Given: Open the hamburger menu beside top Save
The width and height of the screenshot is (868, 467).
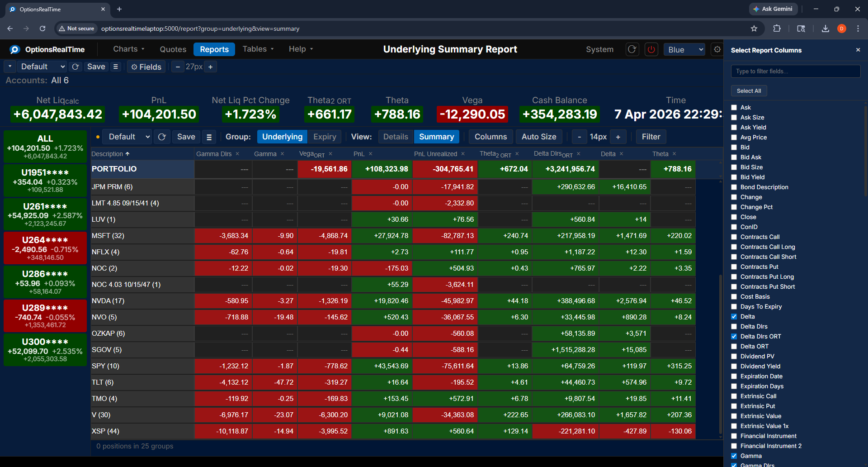Looking at the screenshot, I should 116,67.
